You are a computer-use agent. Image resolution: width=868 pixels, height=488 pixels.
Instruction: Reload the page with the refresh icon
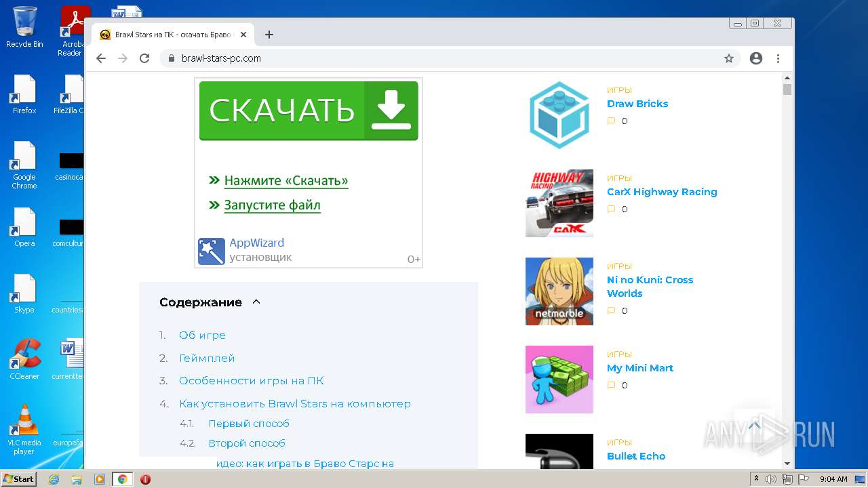coord(144,58)
